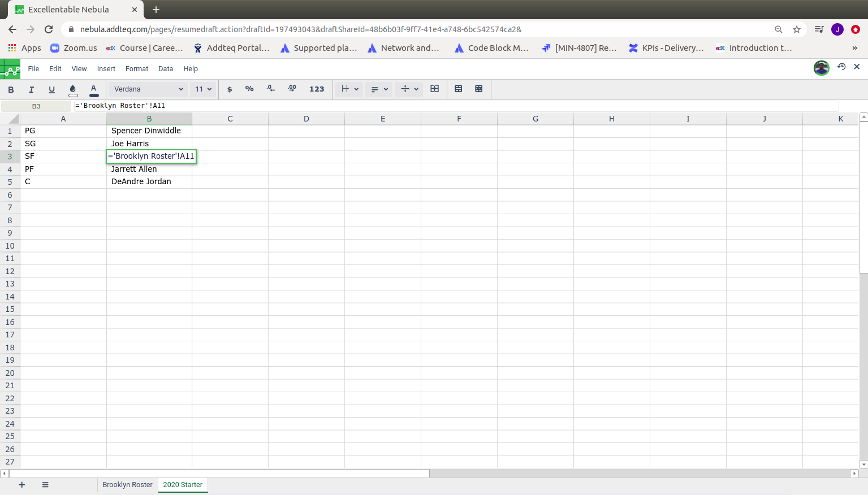The height and width of the screenshot is (495, 868).
Task: Open the cell fill color picker
Action: point(72,89)
